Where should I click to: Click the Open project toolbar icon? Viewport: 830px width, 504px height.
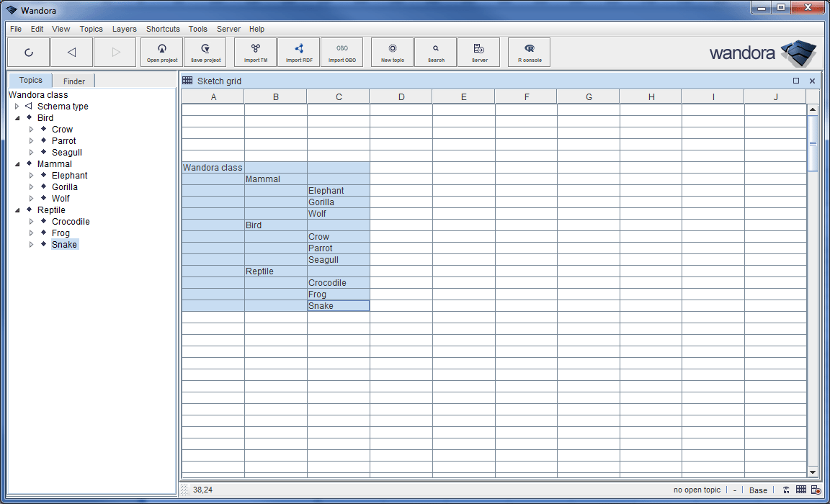tap(162, 52)
